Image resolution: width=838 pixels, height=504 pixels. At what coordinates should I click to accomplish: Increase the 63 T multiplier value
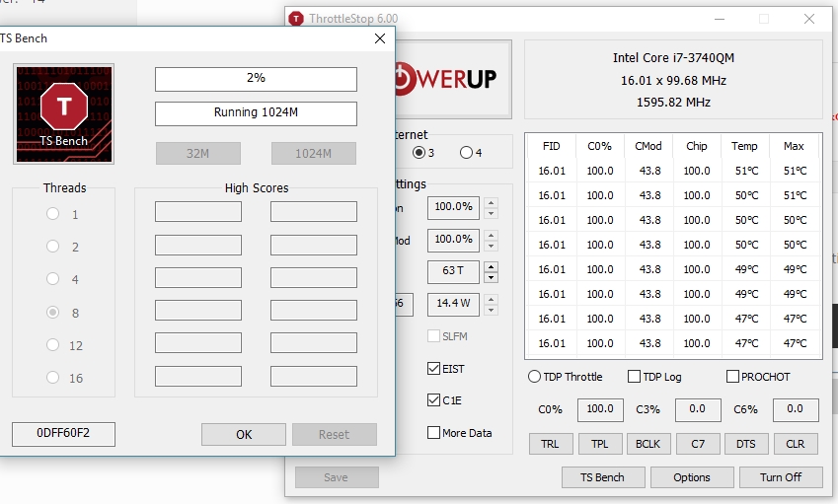coord(492,267)
